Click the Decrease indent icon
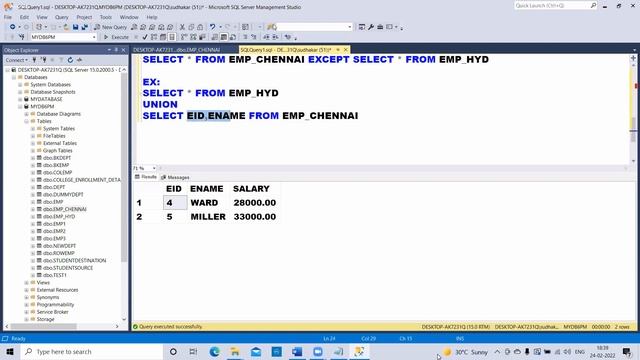This screenshot has width=640, height=360. 266,37
